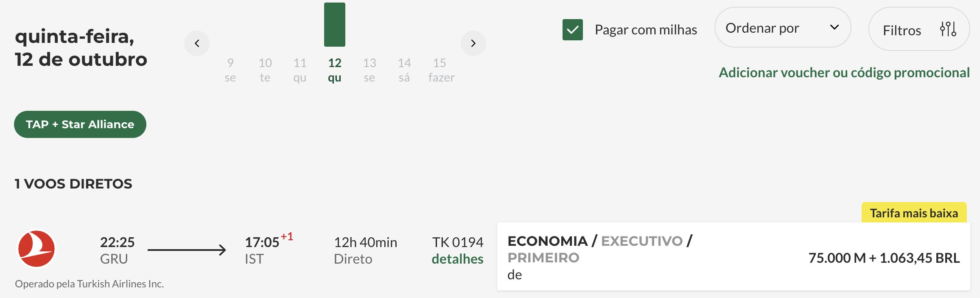
Task: Click the flight route arrow GRU to IST
Action: [187, 250]
